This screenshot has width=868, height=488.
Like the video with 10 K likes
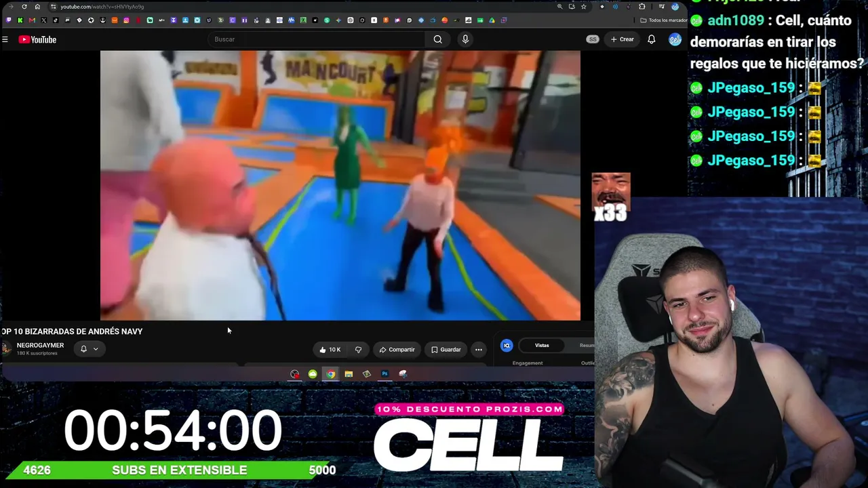[x=330, y=350]
